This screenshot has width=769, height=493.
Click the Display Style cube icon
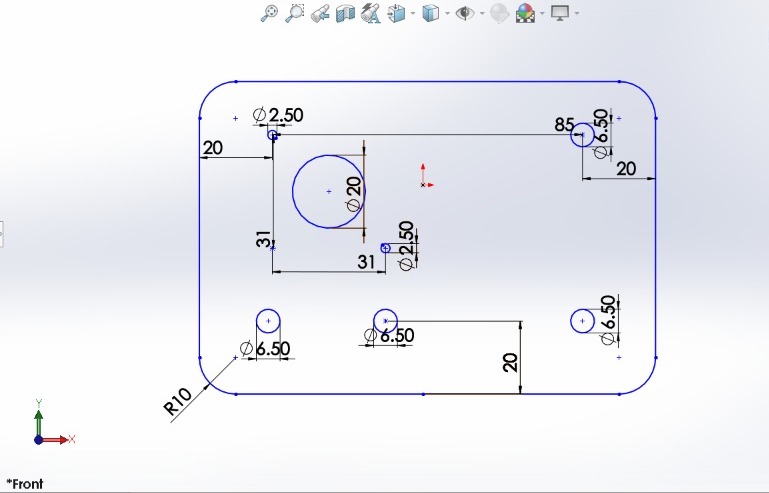click(431, 13)
